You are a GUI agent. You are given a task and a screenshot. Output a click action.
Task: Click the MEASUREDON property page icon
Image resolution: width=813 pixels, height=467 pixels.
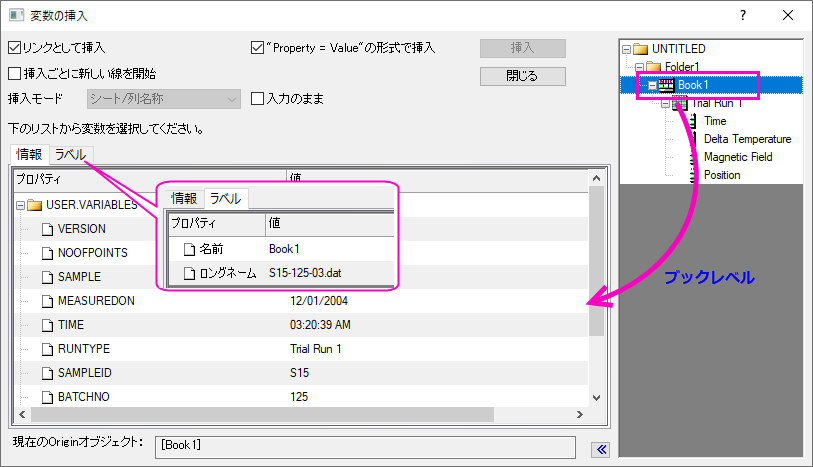(47, 301)
